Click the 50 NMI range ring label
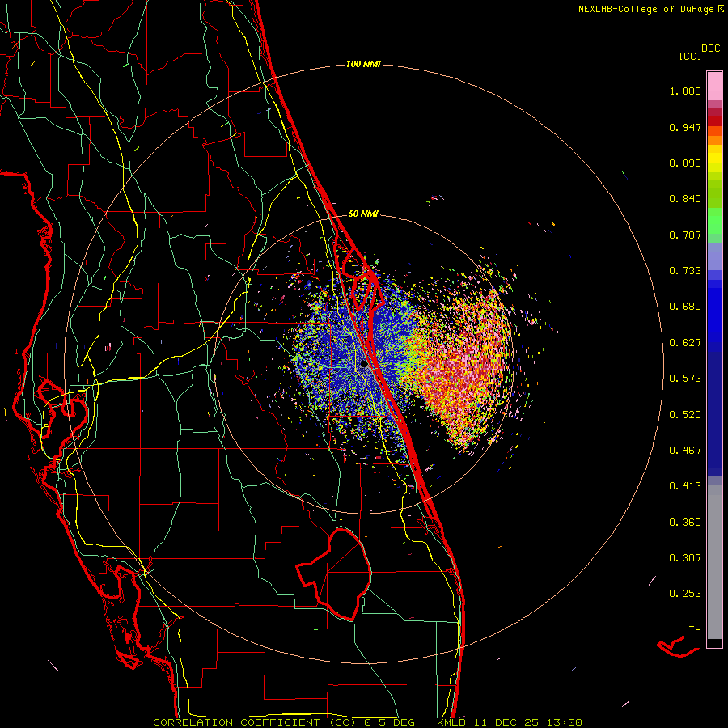This screenshot has width=728, height=728. tap(363, 214)
